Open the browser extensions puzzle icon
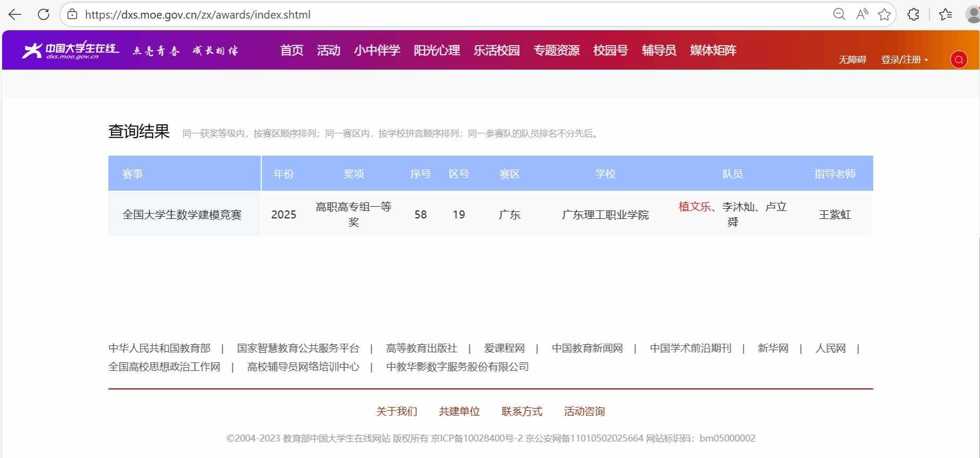Viewport: 980px width, 458px height. (x=914, y=14)
